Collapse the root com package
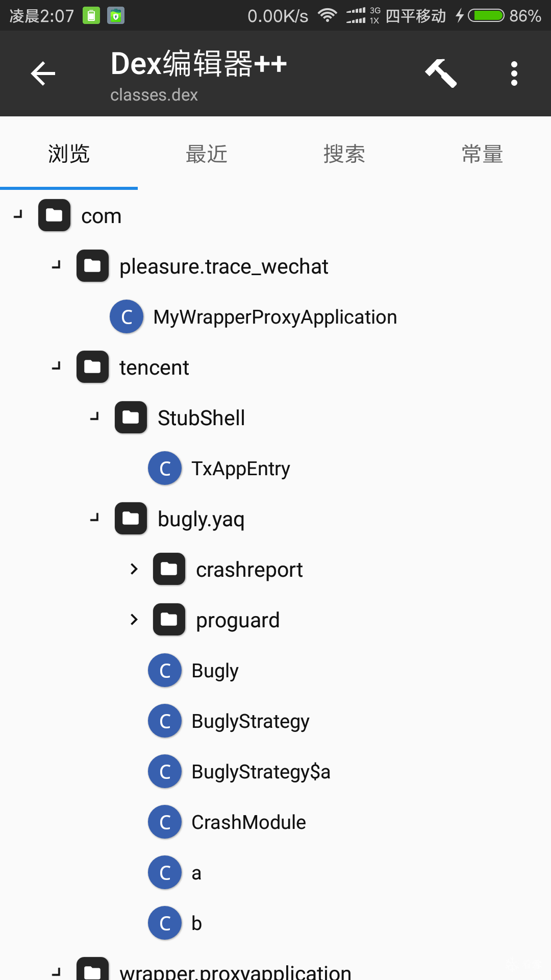Screen dimensions: 551x980 [x=18, y=215]
